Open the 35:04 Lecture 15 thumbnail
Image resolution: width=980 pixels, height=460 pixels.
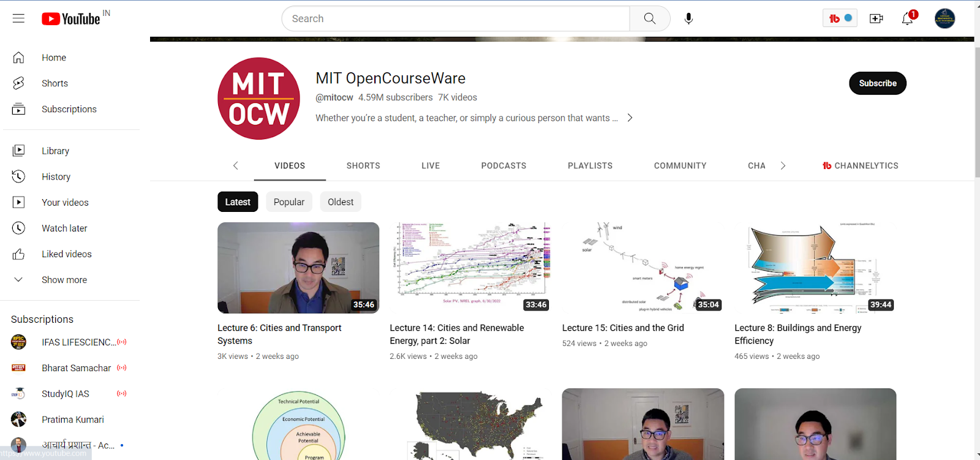(x=643, y=268)
